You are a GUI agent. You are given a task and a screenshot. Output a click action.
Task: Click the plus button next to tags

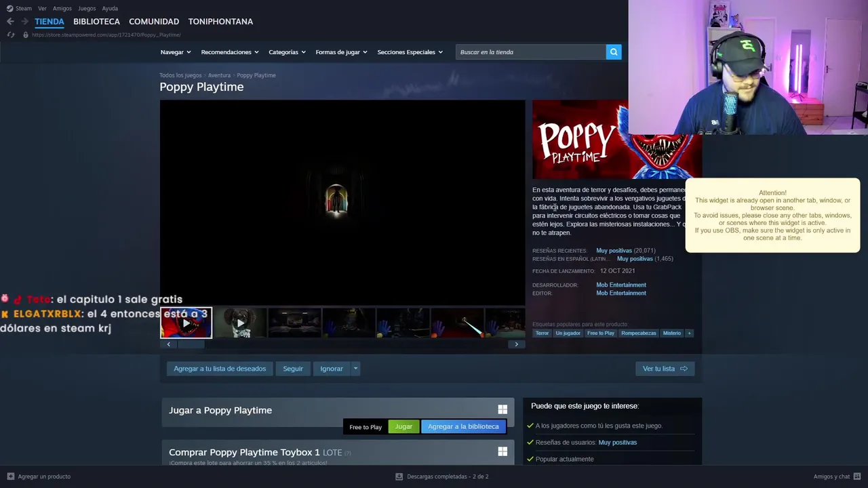click(689, 333)
